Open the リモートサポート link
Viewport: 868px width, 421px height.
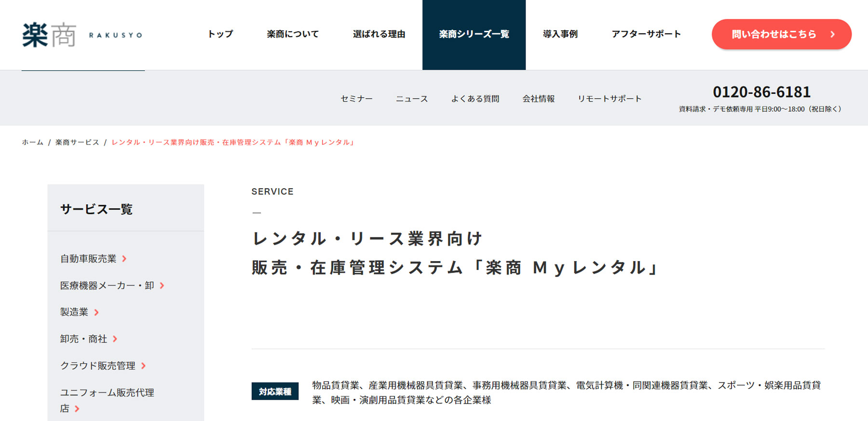pos(610,99)
